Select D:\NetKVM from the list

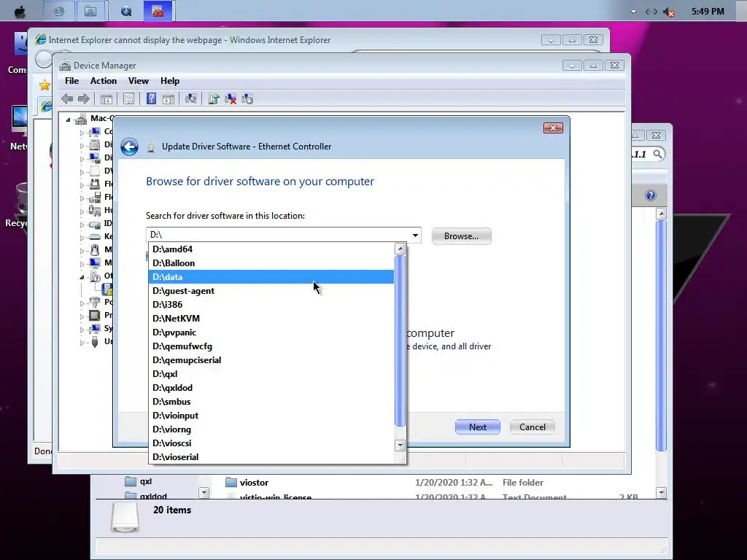click(x=271, y=318)
